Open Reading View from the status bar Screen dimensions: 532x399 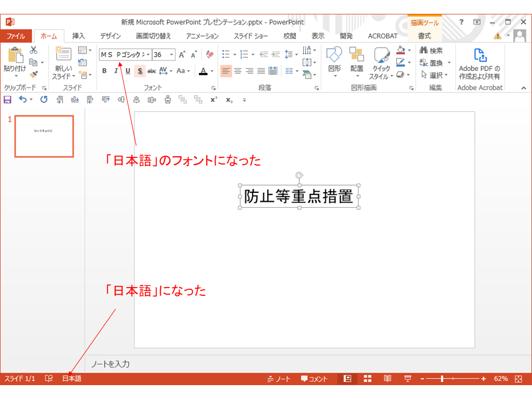(x=387, y=378)
